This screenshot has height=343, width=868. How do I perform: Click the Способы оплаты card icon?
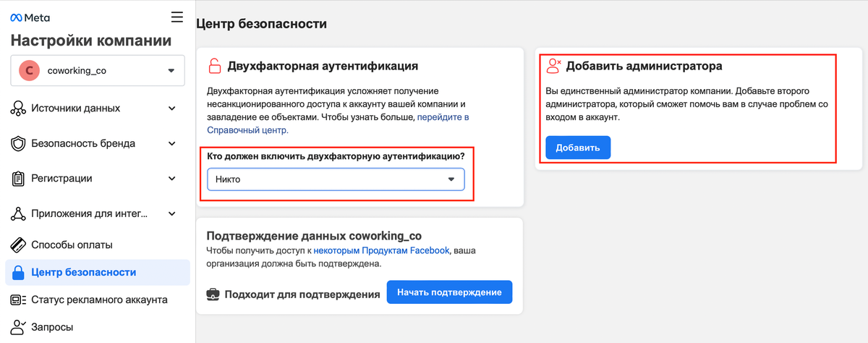[x=18, y=245]
